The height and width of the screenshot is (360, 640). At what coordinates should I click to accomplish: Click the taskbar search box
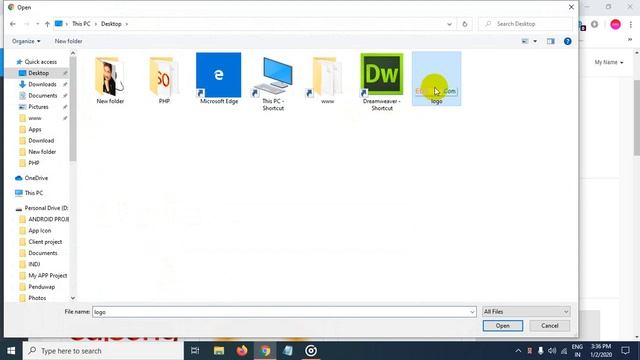click(103, 351)
